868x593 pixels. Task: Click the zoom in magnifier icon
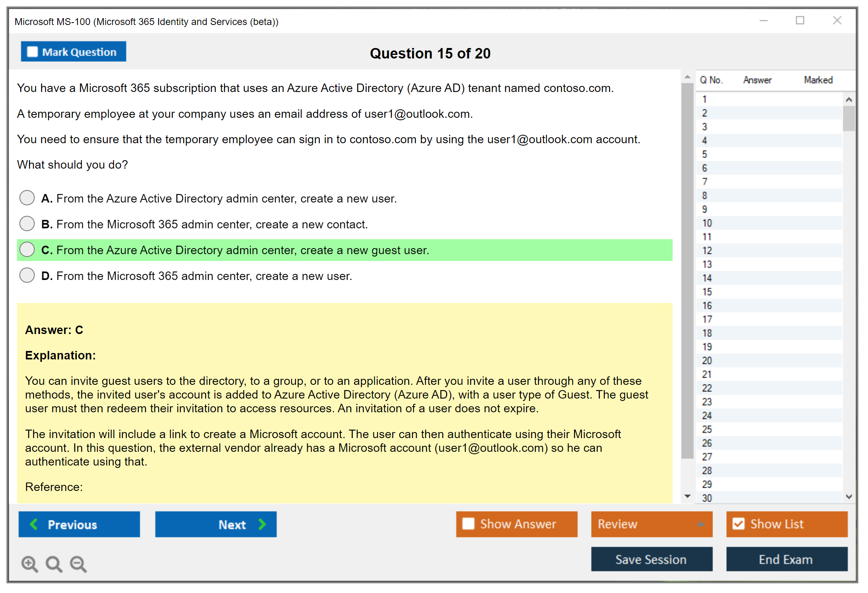pos(29,564)
